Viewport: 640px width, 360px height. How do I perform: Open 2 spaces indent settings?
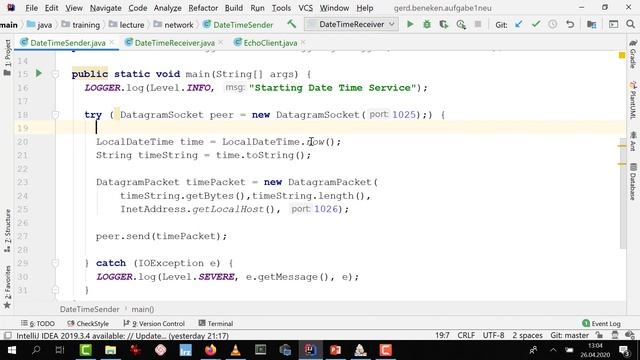pos(527,335)
